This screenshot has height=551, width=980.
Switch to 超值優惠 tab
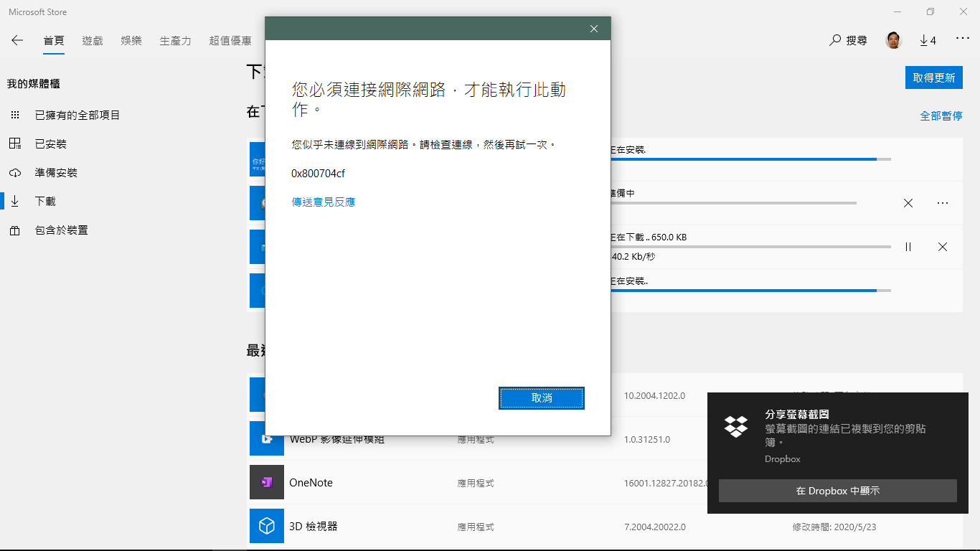tap(230, 41)
